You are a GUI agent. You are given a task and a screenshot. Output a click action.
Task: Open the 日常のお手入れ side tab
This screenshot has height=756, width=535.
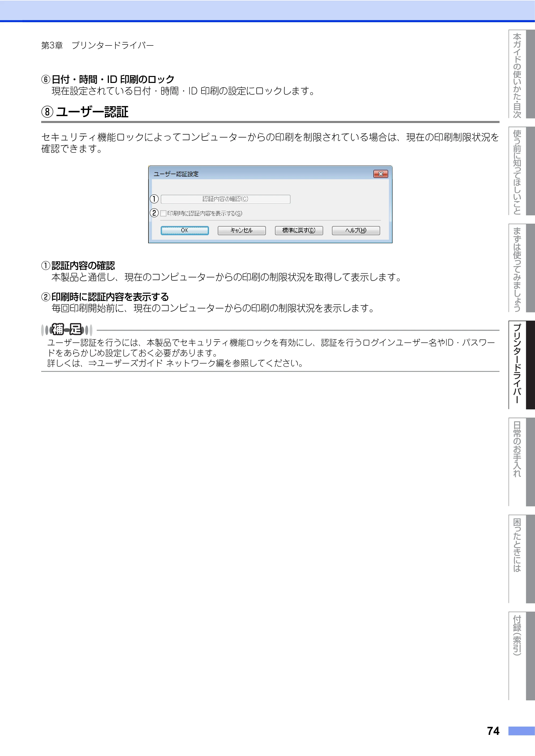point(522,462)
